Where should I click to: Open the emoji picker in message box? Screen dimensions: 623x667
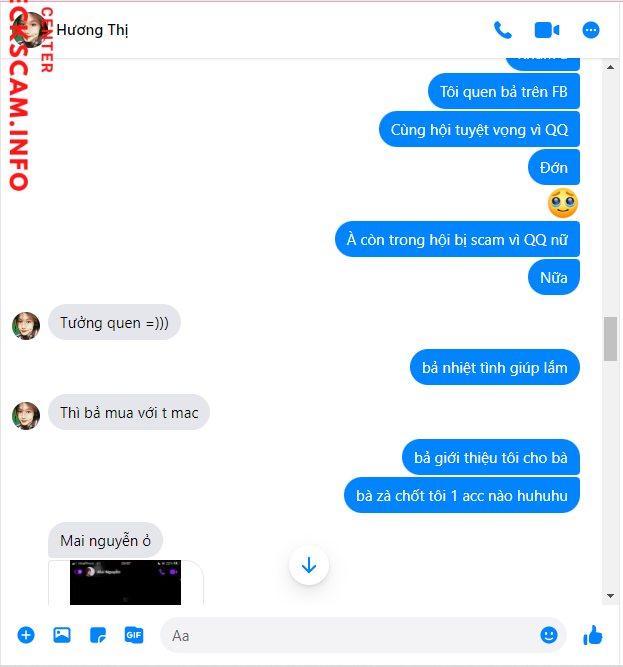click(x=549, y=635)
